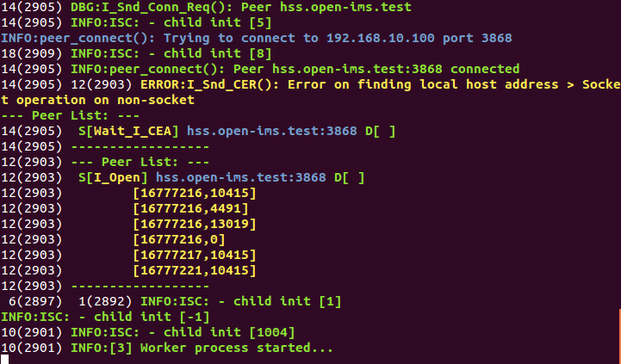Click 'hss.open-ims.test:3868 connected' text

coord(395,69)
